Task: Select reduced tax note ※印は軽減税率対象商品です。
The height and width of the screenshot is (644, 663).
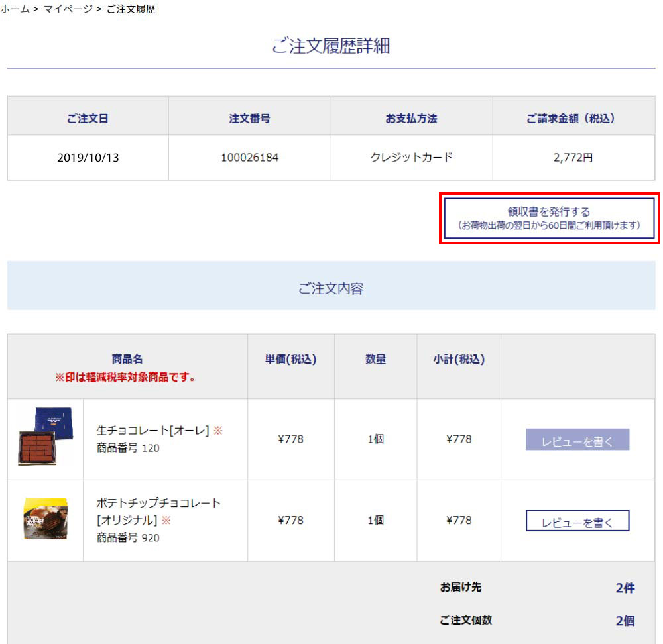Action: point(125,377)
